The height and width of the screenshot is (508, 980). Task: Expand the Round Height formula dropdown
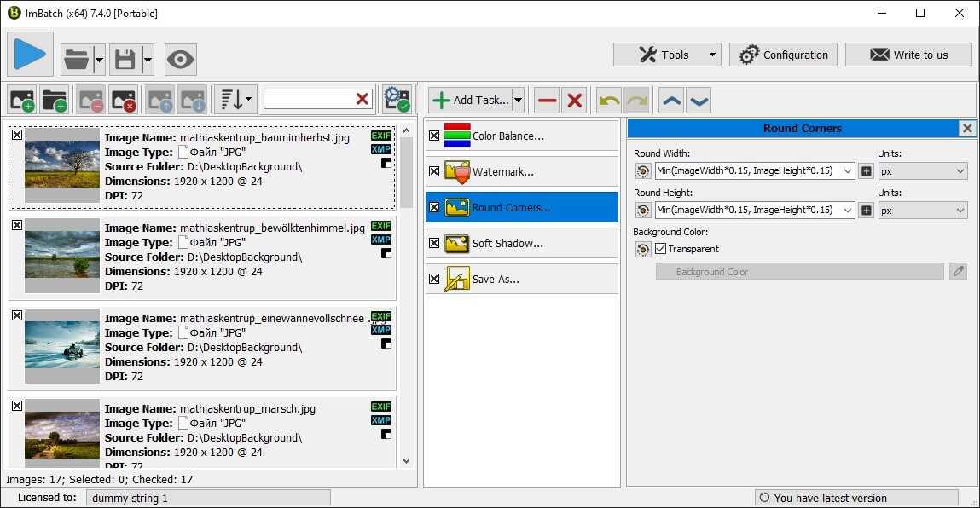847,211
